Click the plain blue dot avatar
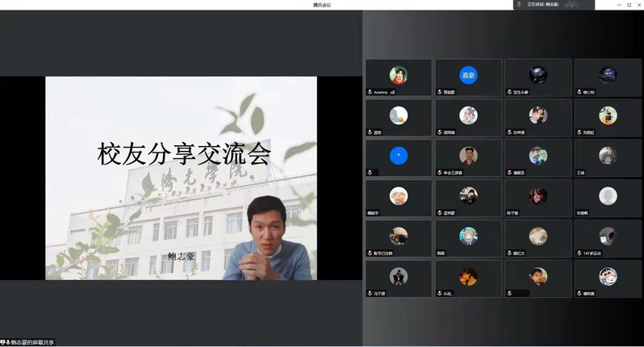The width and height of the screenshot is (644, 347). (398, 155)
